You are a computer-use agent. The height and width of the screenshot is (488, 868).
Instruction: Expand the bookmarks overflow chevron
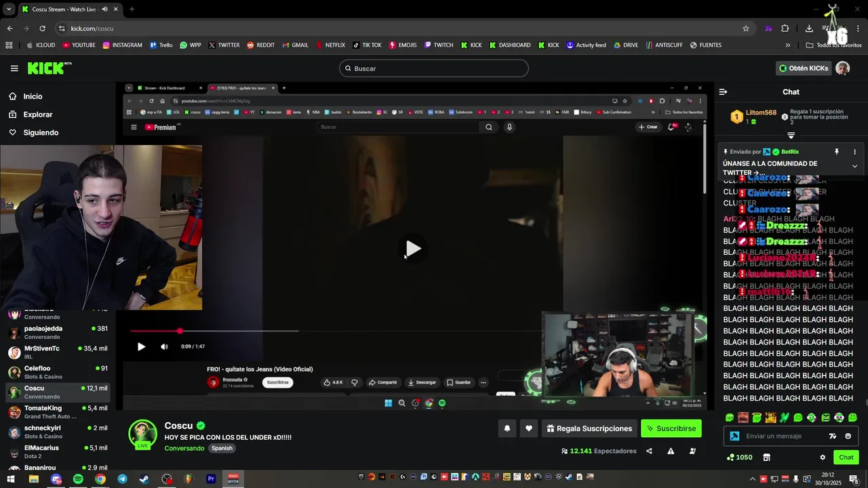coord(787,45)
